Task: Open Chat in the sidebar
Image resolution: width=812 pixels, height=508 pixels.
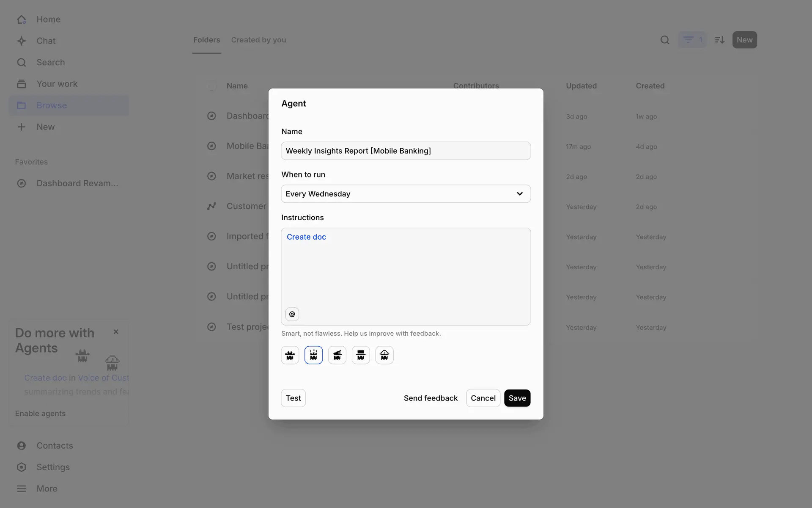Action: pos(46,41)
